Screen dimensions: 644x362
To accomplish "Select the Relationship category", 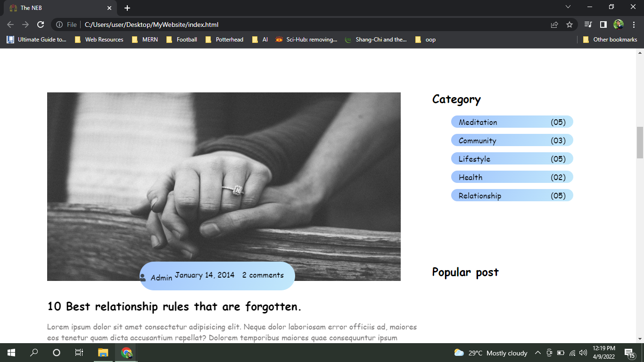I will [x=479, y=195].
